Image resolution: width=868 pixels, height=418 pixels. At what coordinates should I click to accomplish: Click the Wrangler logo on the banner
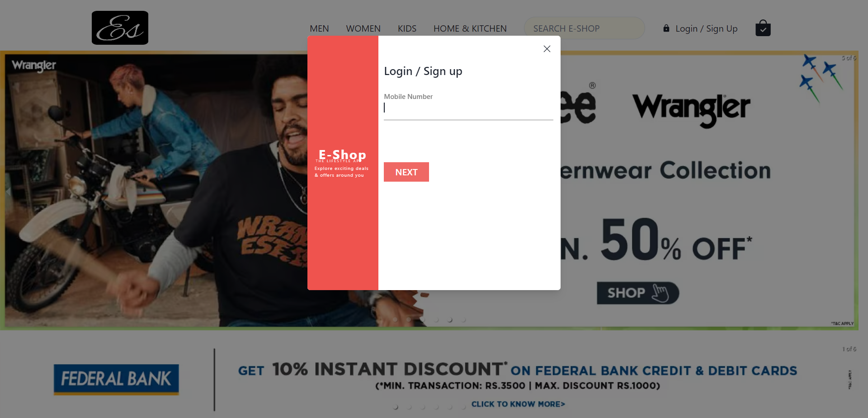(x=691, y=108)
